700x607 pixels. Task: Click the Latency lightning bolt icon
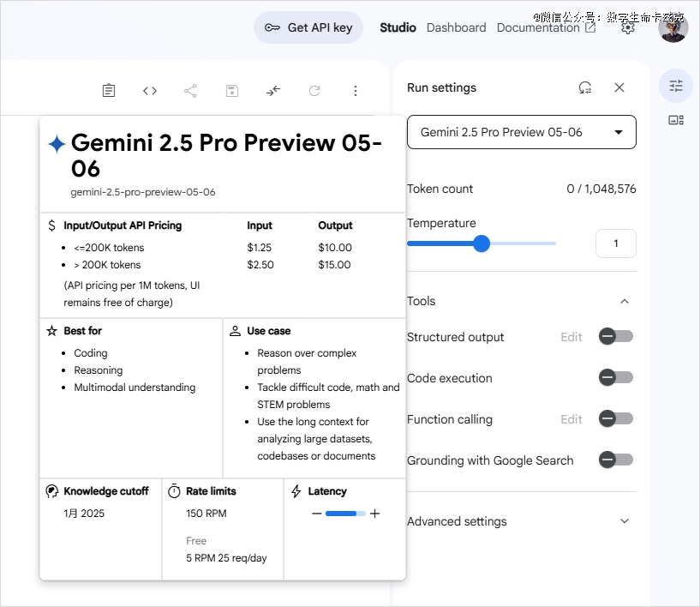pos(296,491)
